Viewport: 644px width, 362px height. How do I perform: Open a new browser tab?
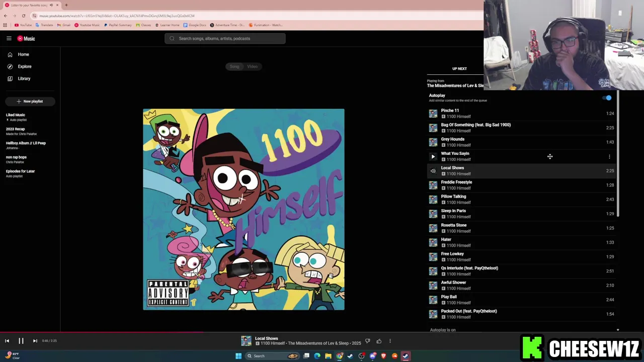click(66, 5)
